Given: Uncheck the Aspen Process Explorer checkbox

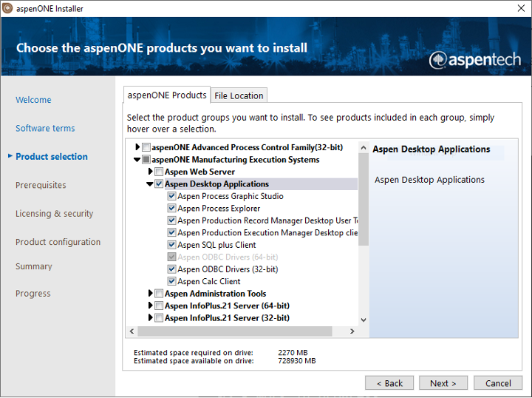Looking at the screenshot, I should pyautogui.click(x=172, y=209).
